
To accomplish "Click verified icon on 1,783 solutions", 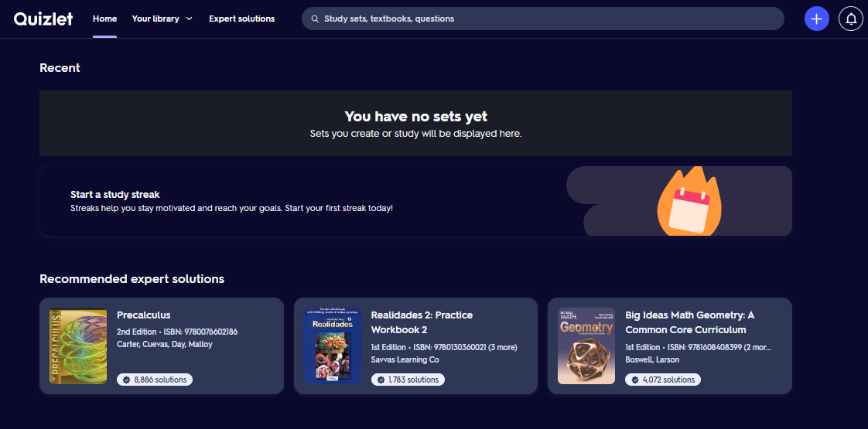I will pyautogui.click(x=381, y=380).
